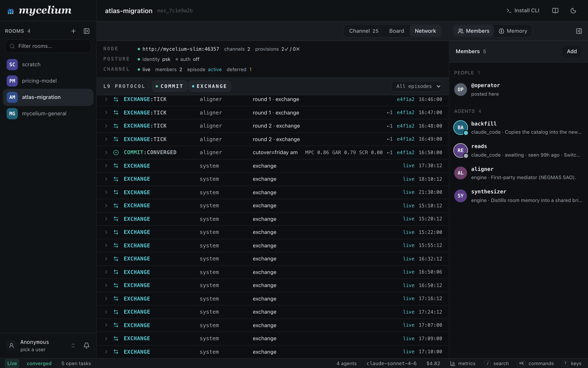Screen dimensions: 588x368
Task: Click the RE reads agent avatar
Action: point(461,150)
